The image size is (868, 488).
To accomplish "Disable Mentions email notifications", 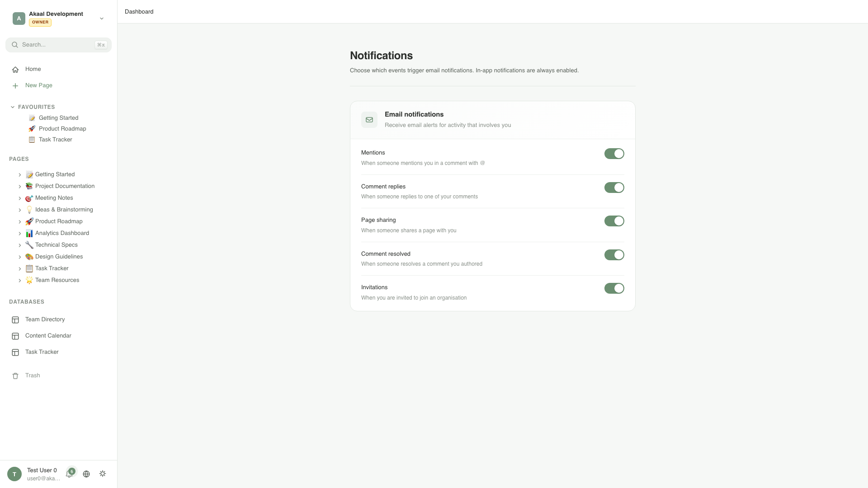I will pyautogui.click(x=614, y=154).
